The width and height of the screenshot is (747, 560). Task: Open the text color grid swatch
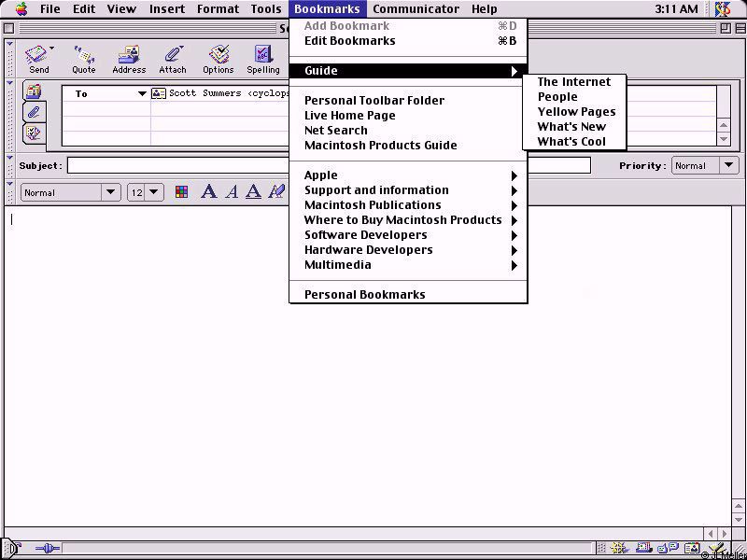[181, 192]
